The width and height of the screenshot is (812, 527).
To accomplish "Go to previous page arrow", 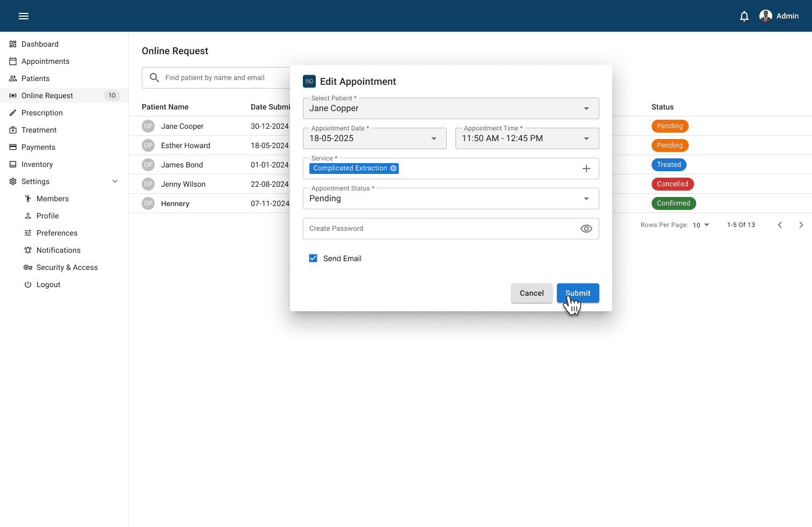I will point(780,225).
